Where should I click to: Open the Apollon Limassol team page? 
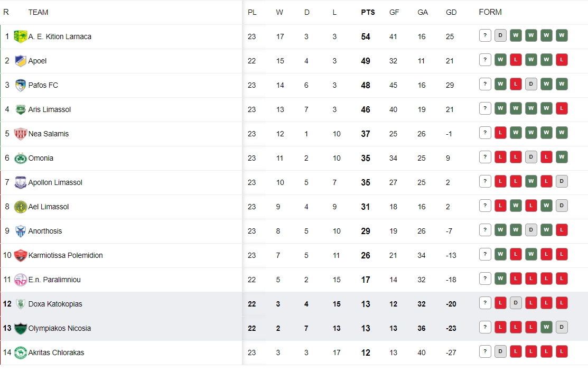coord(55,182)
